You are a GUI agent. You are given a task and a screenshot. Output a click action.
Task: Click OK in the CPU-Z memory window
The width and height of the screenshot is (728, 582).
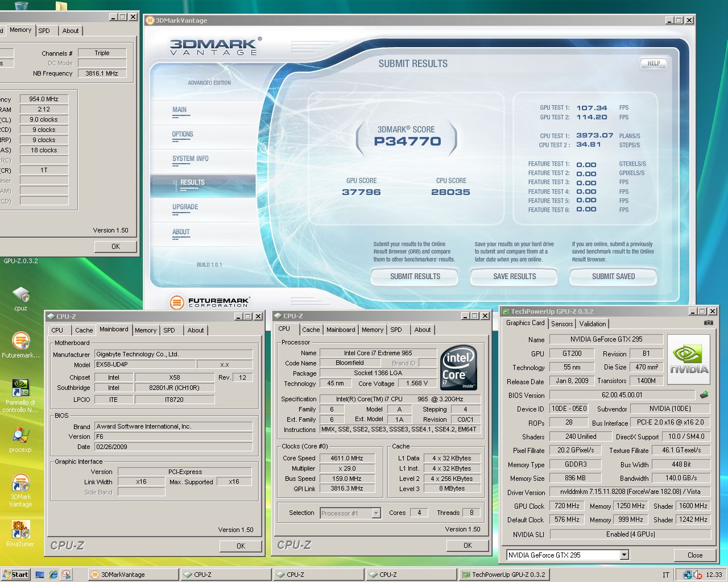point(115,247)
